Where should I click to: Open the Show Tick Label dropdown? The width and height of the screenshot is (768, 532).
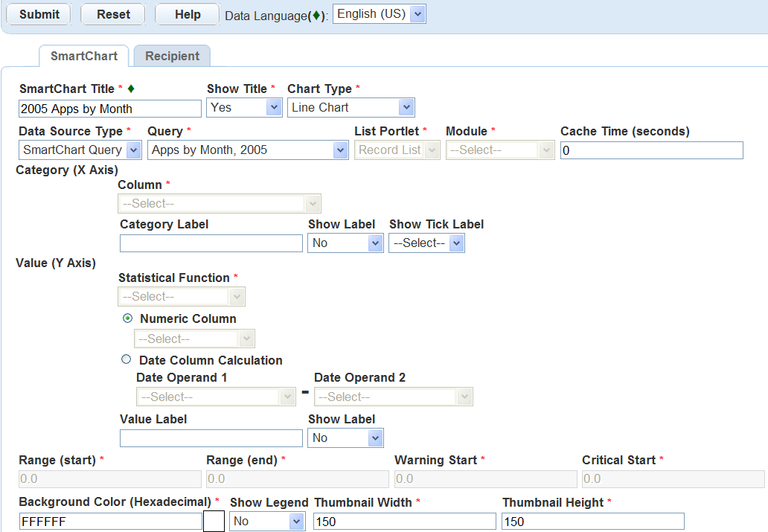tap(426, 243)
